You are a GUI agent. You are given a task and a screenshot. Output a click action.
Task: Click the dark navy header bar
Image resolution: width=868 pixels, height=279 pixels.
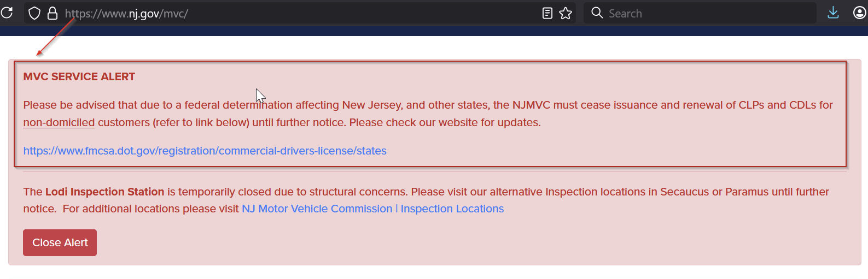pyautogui.click(x=434, y=31)
